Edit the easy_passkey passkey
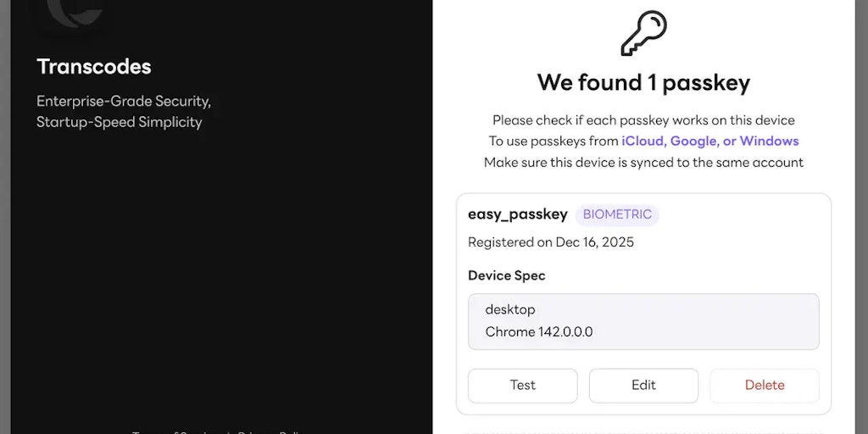 pyautogui.click(x=643, y=386)
